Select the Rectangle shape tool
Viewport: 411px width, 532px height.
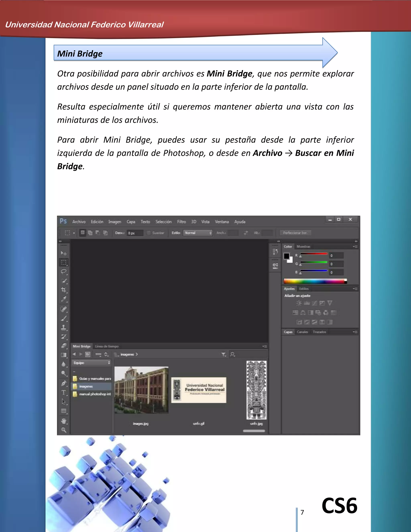(64, 411)
